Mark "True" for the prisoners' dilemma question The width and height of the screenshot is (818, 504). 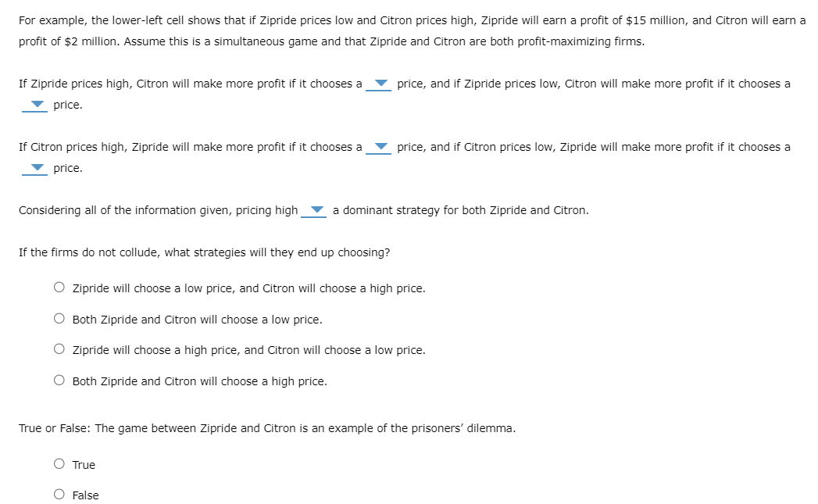(59, 463)
